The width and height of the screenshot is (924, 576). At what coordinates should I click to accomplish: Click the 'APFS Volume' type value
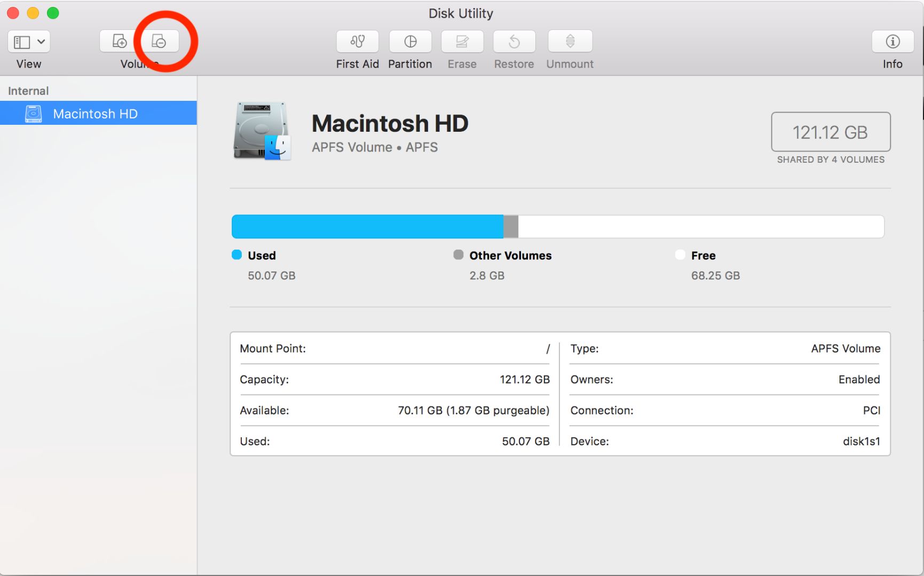(x=846, y=349)
